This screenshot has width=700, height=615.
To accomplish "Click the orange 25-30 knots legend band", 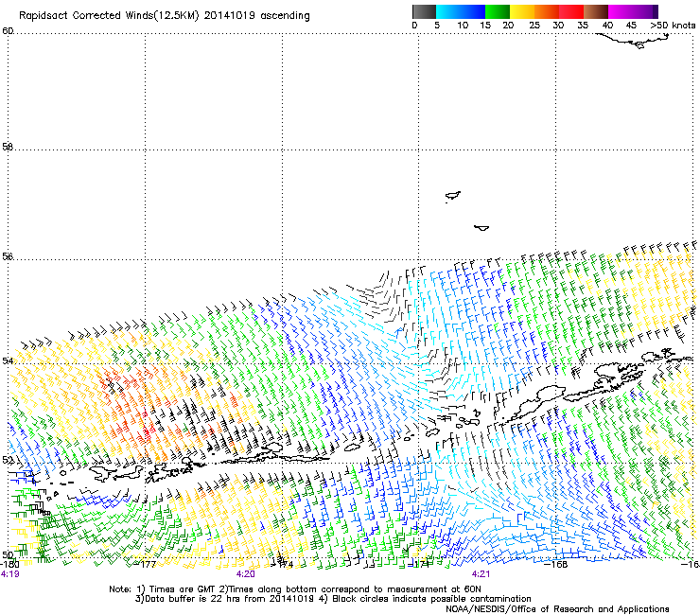I will click(x=547, y=11).
